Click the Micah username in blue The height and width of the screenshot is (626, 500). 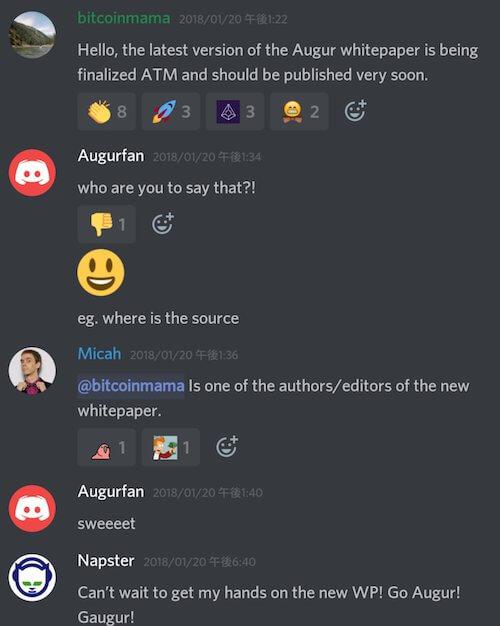click(99, 354)
